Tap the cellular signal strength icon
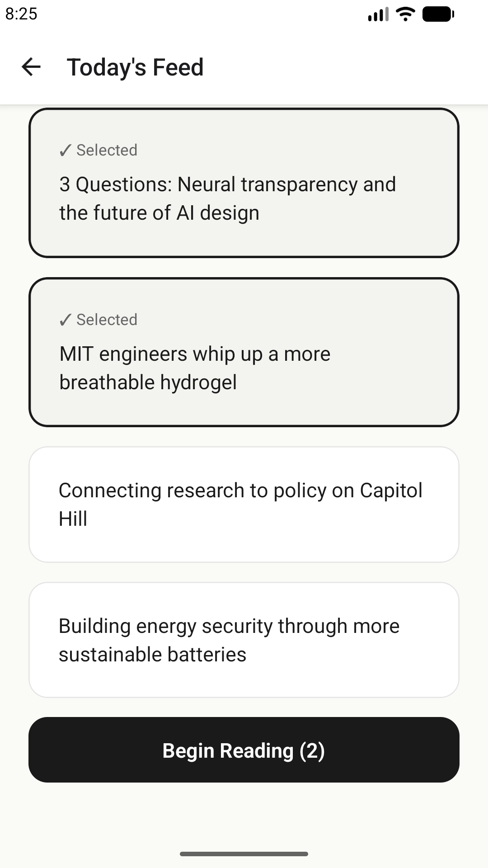The width and height of the screenshot is (488, 868). tap(378, 14)
